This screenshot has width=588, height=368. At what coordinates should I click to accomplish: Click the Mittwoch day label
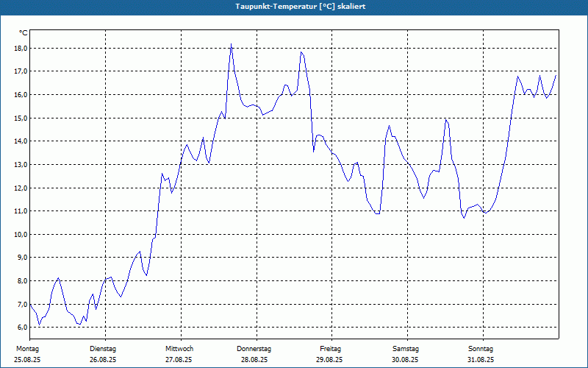(179, 349)
